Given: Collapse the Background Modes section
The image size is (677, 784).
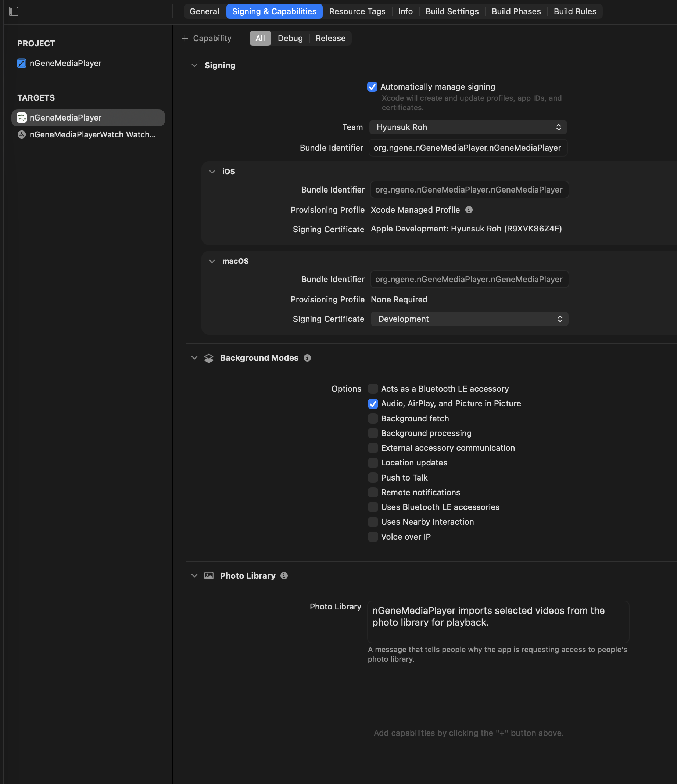Looking at the screenshot, I should [195, 358].
